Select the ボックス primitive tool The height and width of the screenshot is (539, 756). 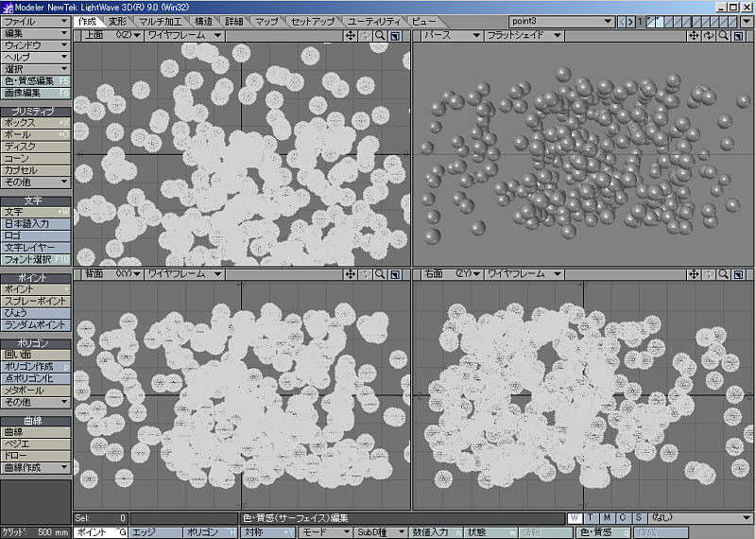36,123
